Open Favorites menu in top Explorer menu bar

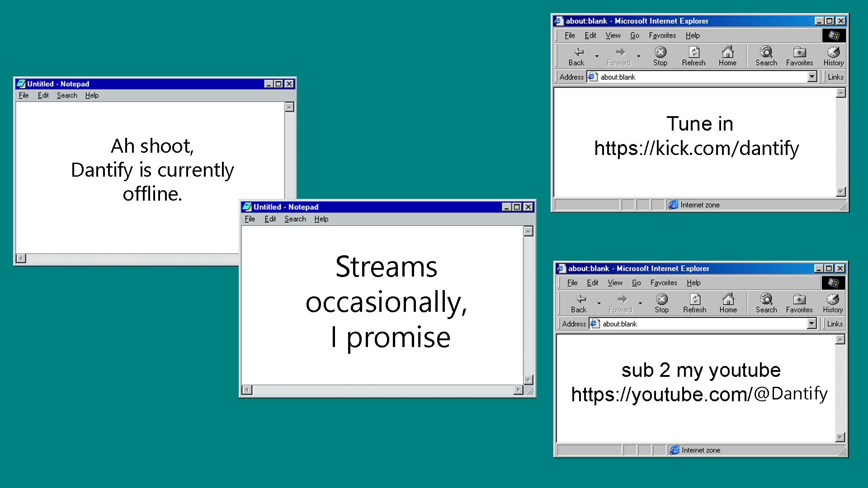(x=662, y=35)
